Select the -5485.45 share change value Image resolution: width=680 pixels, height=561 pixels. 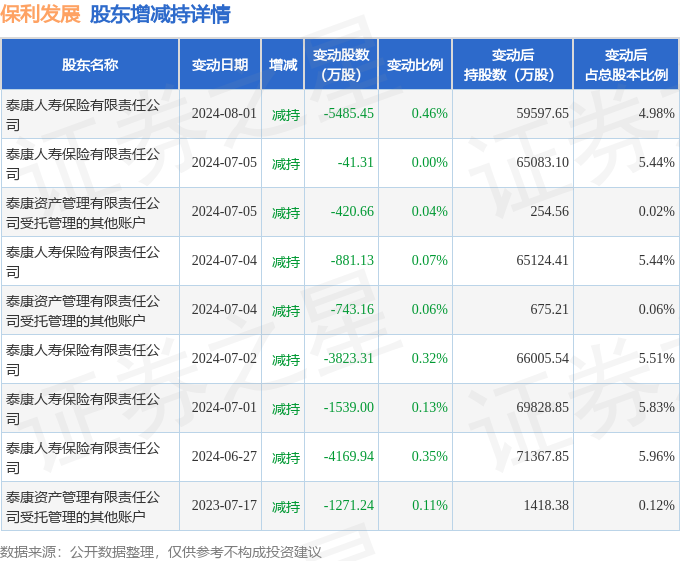pos(349,114)
